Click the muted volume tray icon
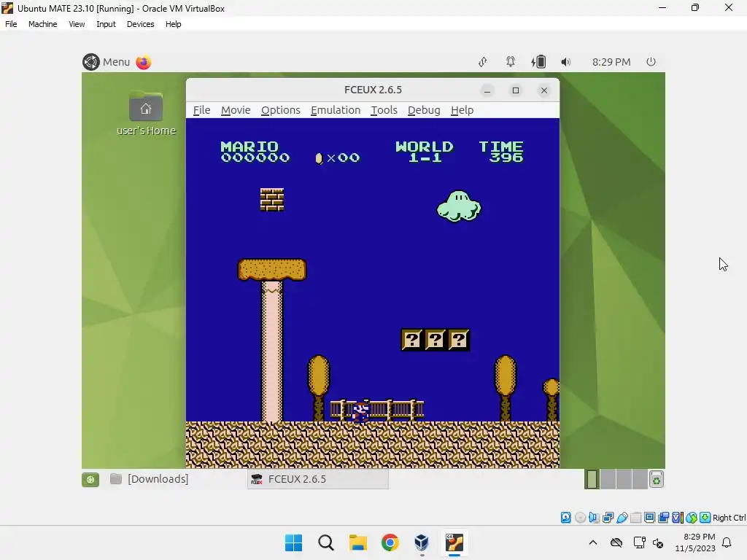Image resolution: width=747 pixels, height=560 pixels. click(658, 542)
